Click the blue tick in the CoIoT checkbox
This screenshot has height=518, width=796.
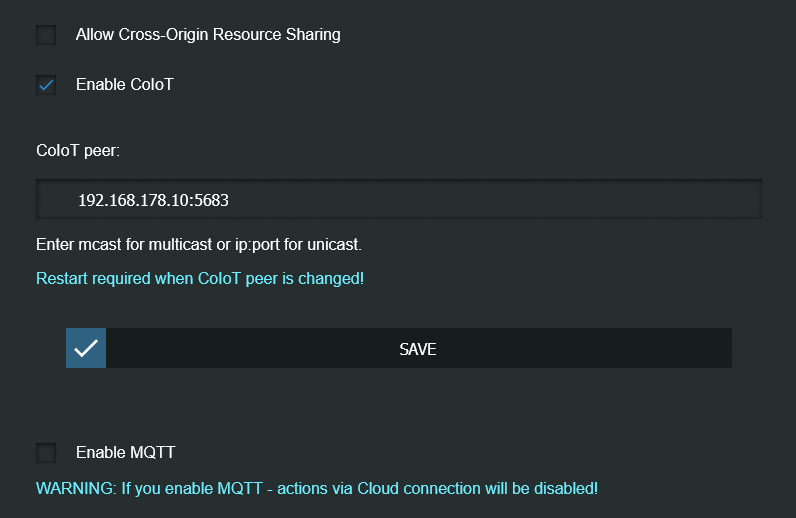click(x=46, y=85)
